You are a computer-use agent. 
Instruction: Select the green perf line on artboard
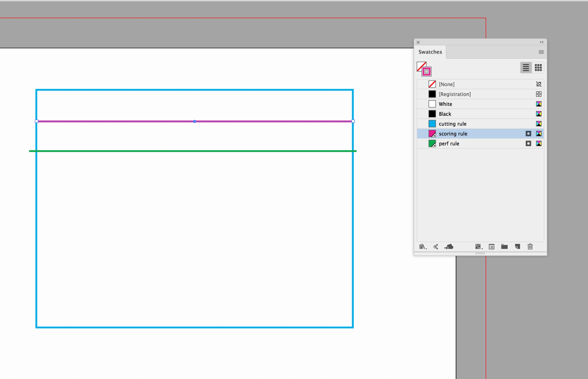193,151
